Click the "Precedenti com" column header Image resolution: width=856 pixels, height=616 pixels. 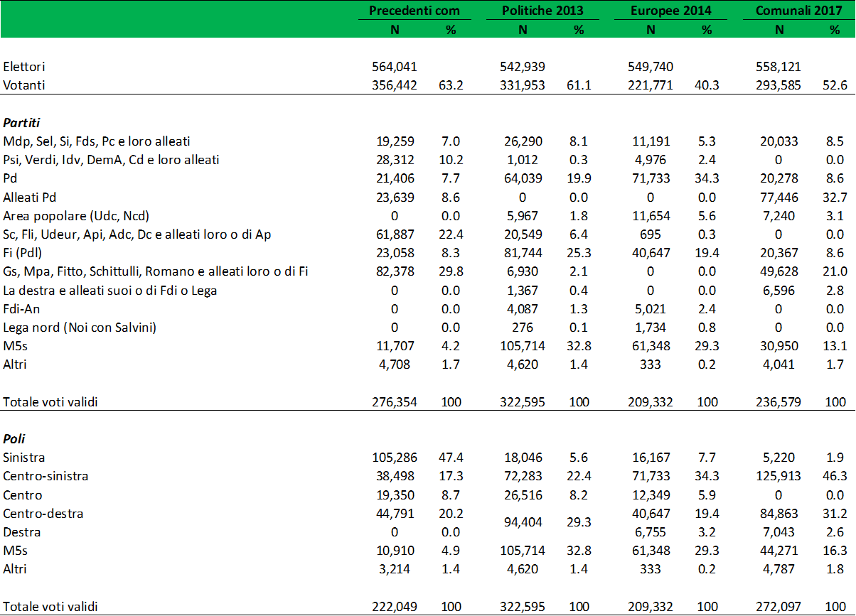click(x=414, y=11)
